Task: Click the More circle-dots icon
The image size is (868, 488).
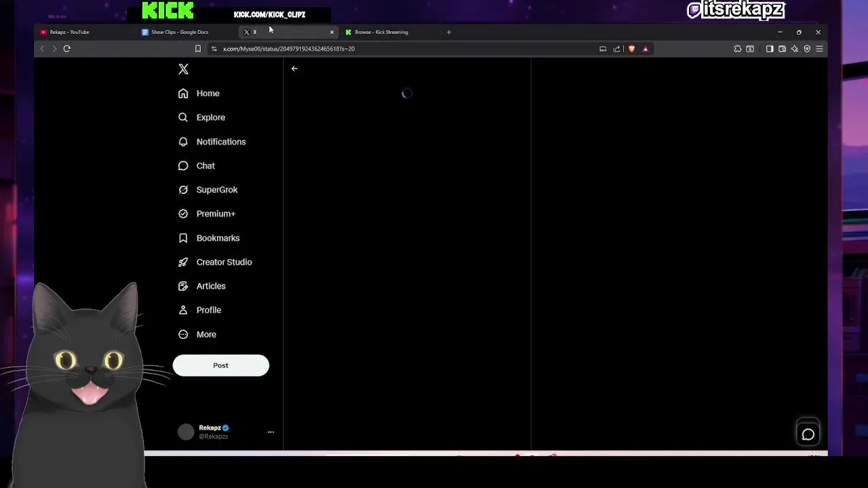Action: click(183, 334)
